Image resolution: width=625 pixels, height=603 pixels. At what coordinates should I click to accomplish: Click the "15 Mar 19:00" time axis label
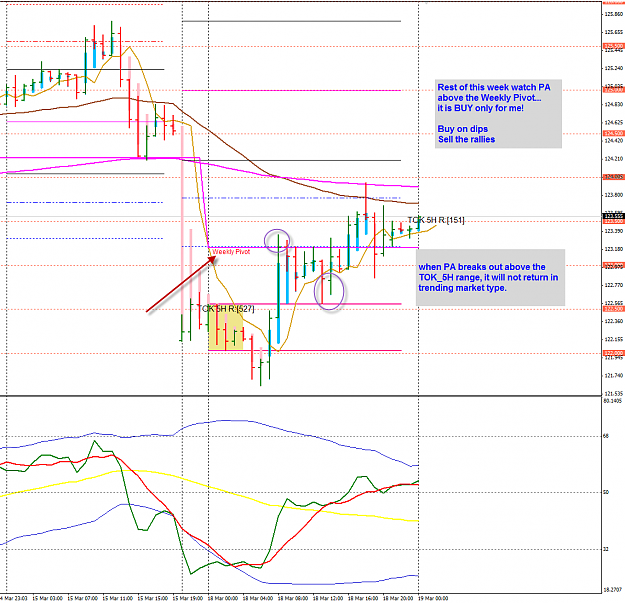pos(188,598)
